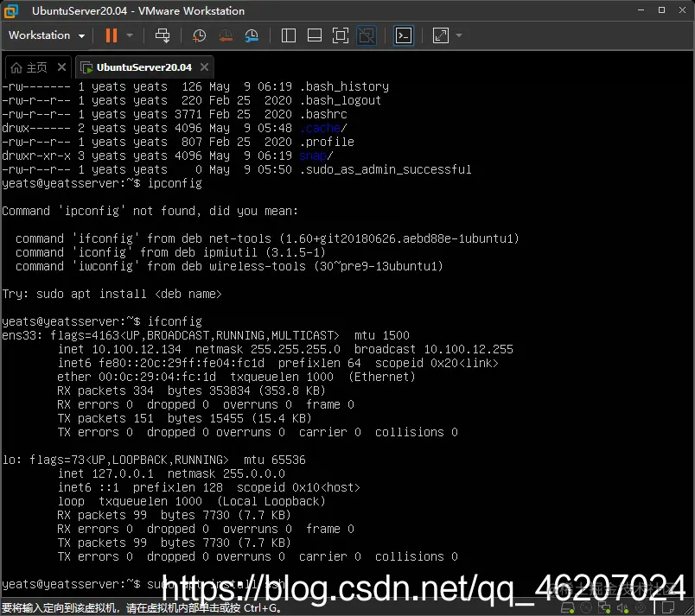The height and width of the screenshot is (616, 695).
Task: Click the '.bash_history' file name
Action: [x=344, y=86]
